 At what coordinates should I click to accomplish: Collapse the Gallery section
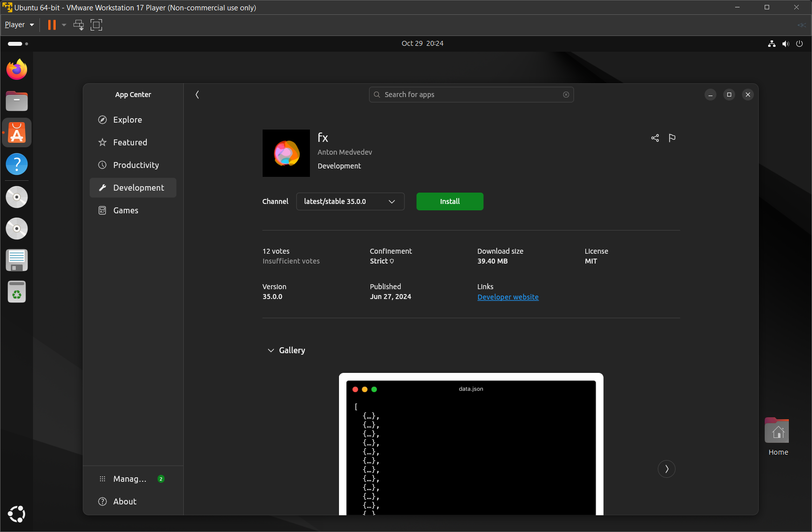pyautogui.click(x=286, y=350)
